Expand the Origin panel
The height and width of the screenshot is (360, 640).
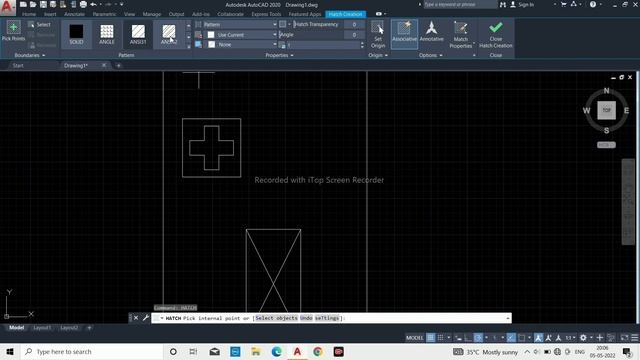pos(378,55)
